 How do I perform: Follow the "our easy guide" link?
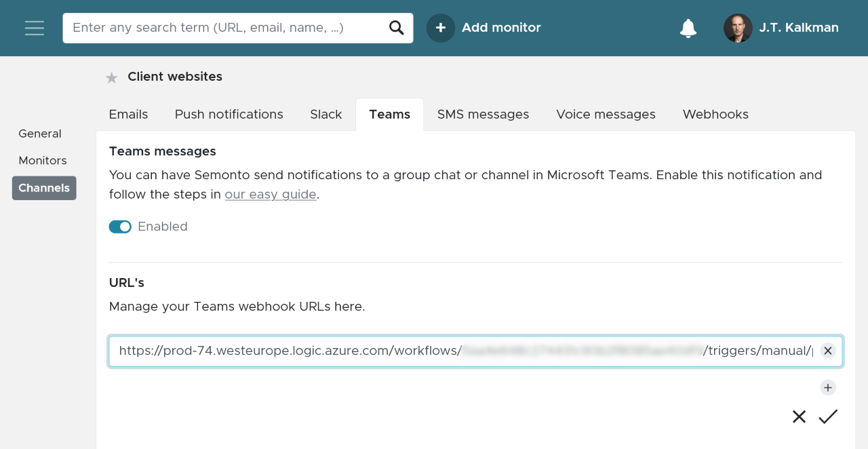click(x=271, y=195)
